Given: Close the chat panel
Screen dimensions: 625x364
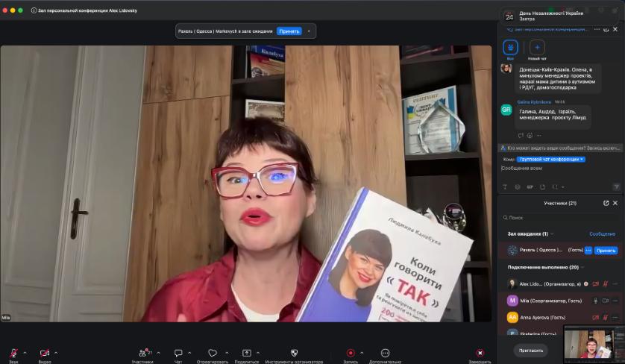Looking at the screenshot, I should [615, 29].
